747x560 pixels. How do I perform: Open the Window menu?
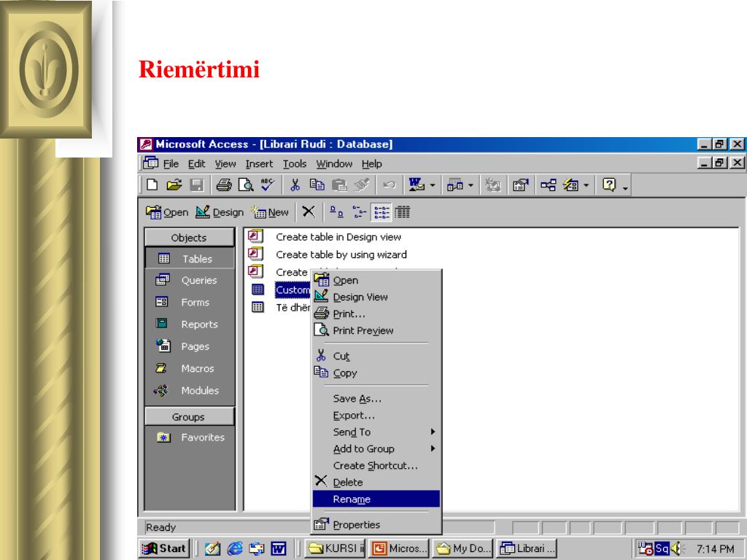pyautogui.click(x=334, y=164)
